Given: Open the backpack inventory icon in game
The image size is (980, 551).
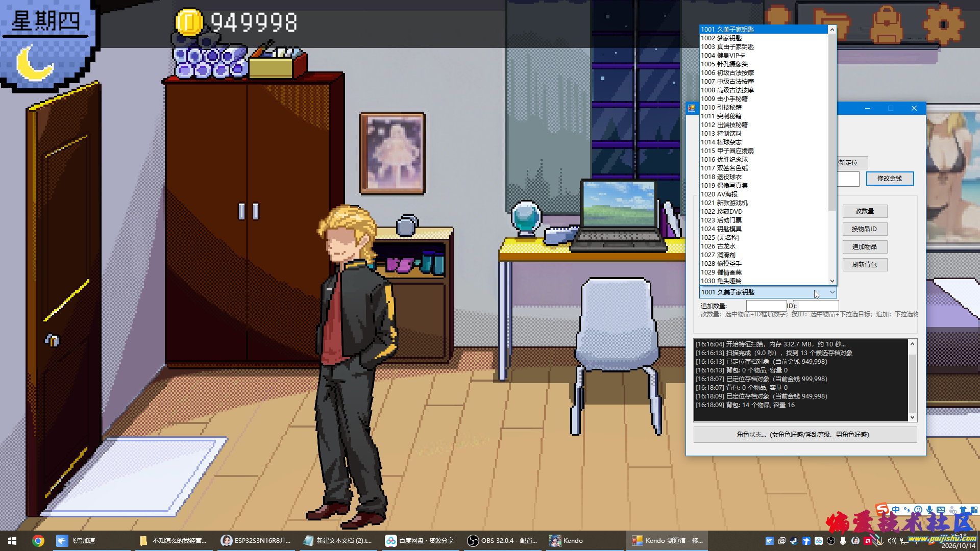Looking at the screenshot, I should point(887,24).
